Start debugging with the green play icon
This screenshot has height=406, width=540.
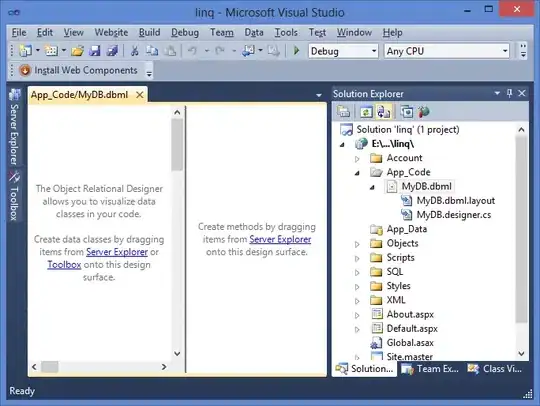[296, 51]
